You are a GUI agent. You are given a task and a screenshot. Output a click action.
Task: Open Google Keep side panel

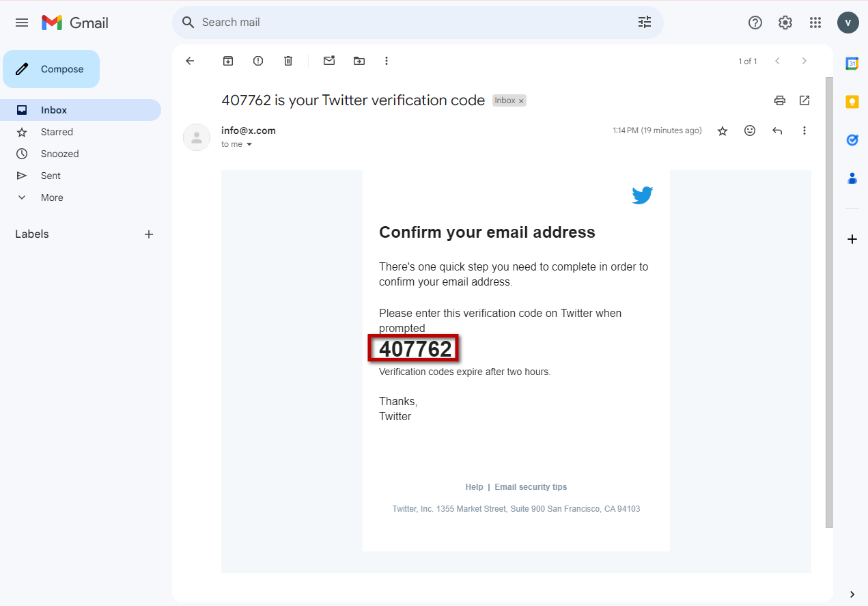(x=852, y=102)
